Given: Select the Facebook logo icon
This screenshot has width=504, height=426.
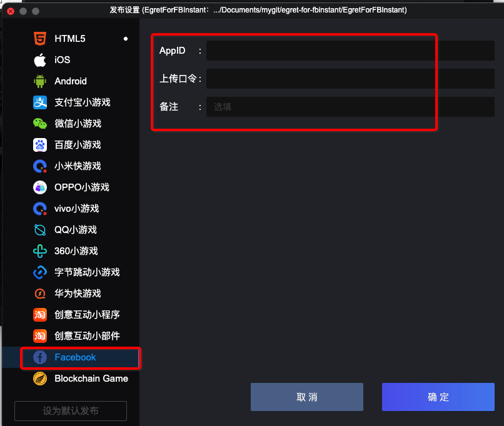Looking at the screenshot, I should coord(40,357).
